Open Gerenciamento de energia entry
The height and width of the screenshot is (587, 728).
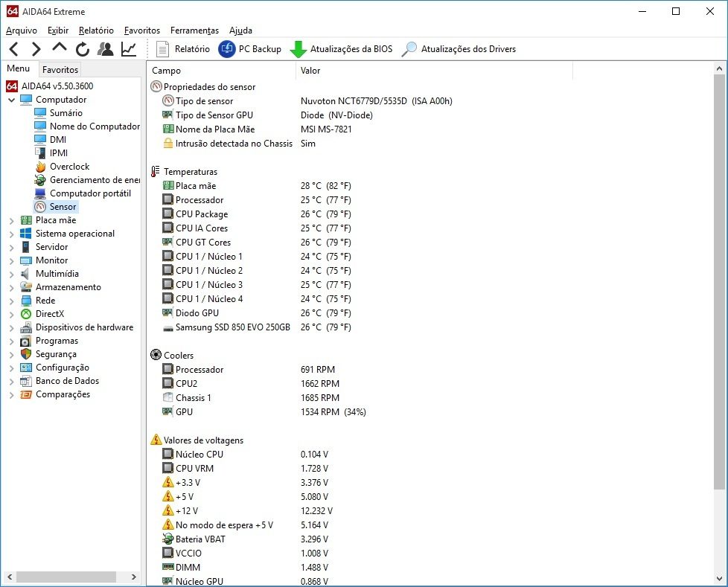95,180
